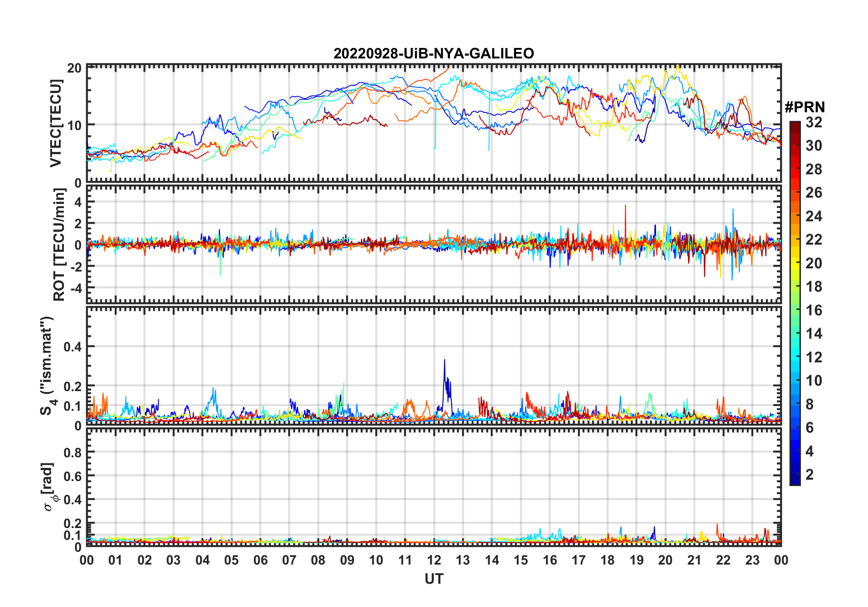Click x-axis hour tick 07
Viewport: 868px width, 607px height.
[289, 560]
